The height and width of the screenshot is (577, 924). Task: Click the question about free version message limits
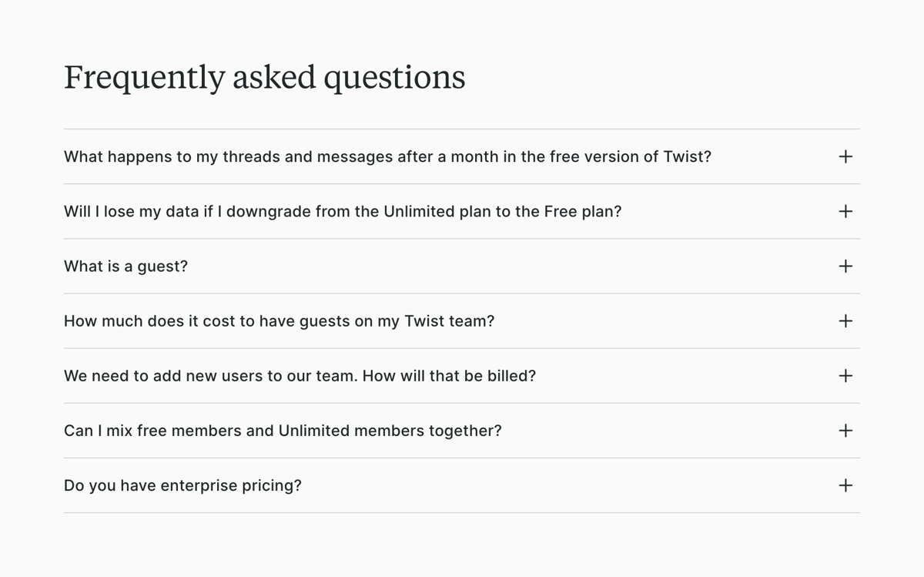387,156
